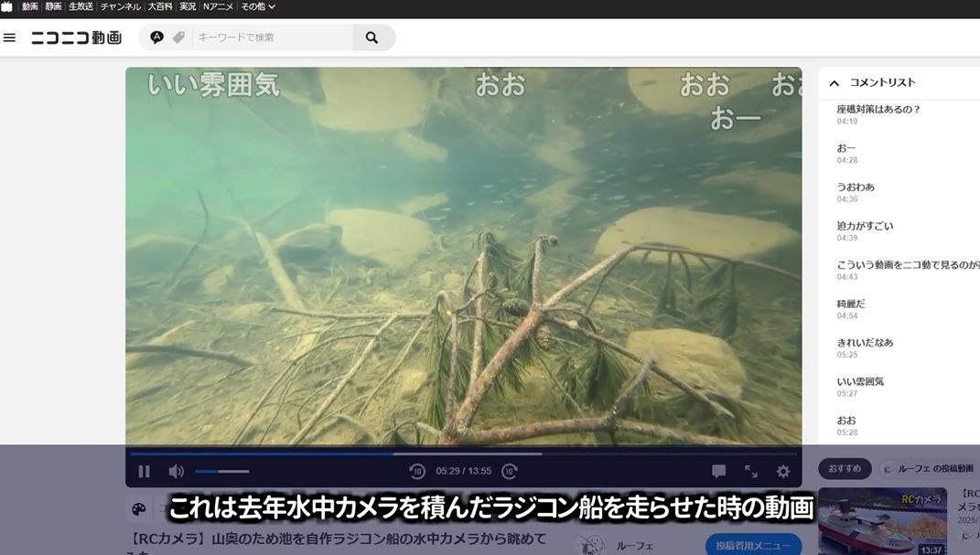Collapse the コメントリスト panel
Image resolution: width=980 pixels, height=555 pixels.
point(834,83)
